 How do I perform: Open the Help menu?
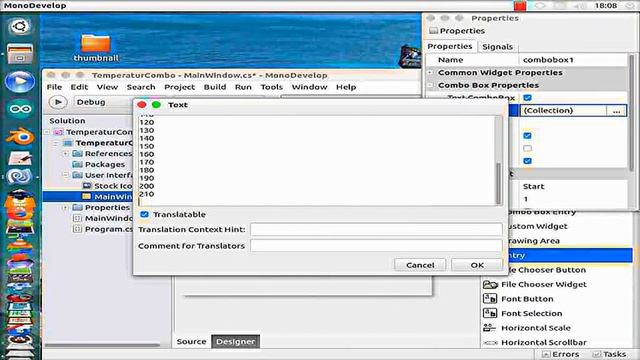346,87
